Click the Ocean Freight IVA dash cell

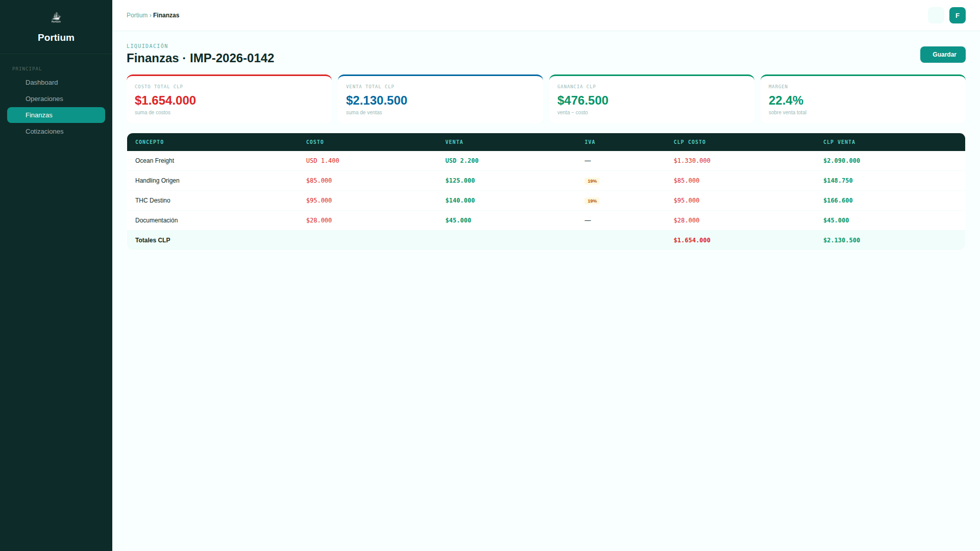tap(588, 161)
